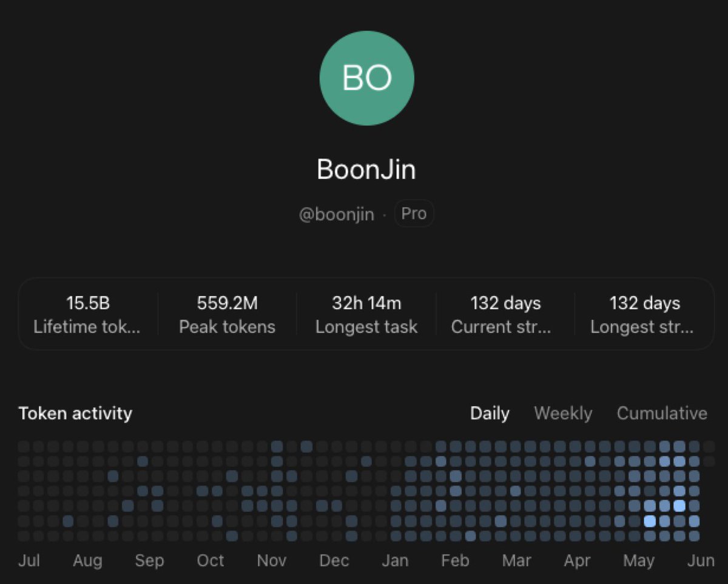Click the Longest task label
This screenshot has width=728, height=584.
coord(366,327)
